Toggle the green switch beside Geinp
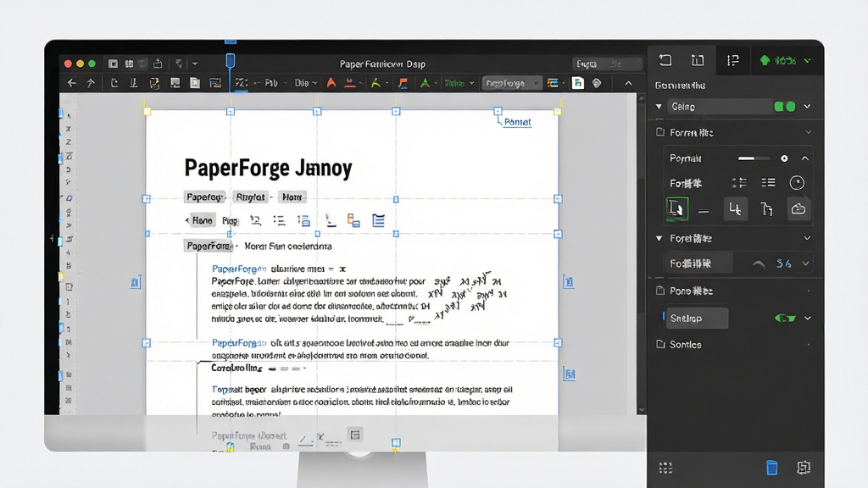Image resolution: width=868 pixels, height=488 pixels. click(x=784, y=106)
